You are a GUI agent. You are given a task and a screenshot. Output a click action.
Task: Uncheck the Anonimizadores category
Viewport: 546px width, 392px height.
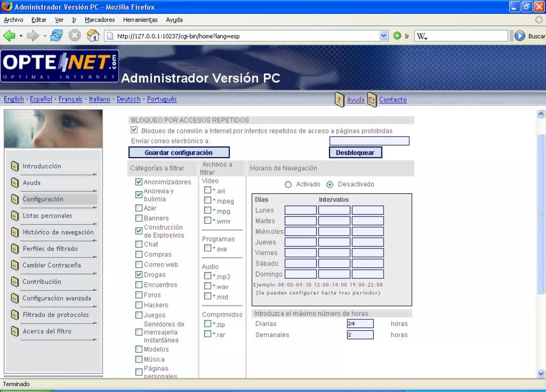(x=139, y=182)
